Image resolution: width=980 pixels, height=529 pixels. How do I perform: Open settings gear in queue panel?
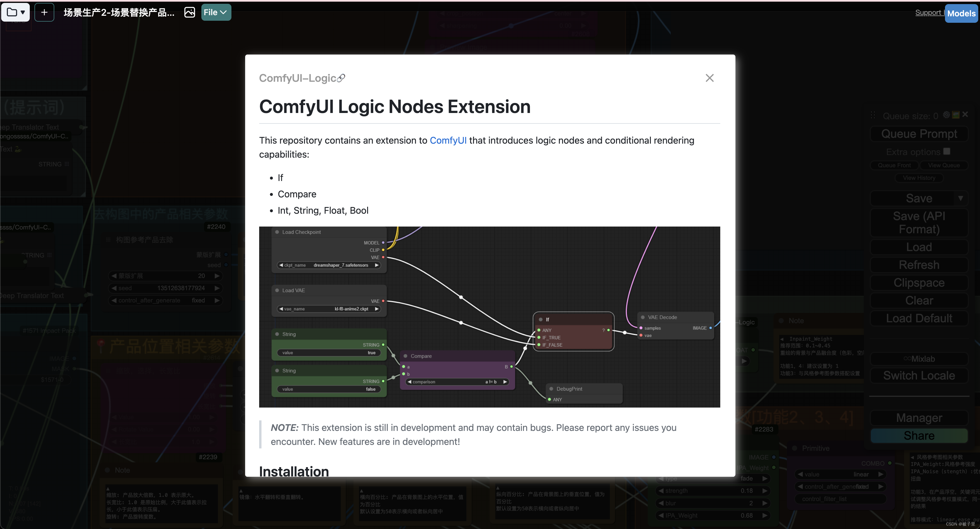[x=946, y=115]
